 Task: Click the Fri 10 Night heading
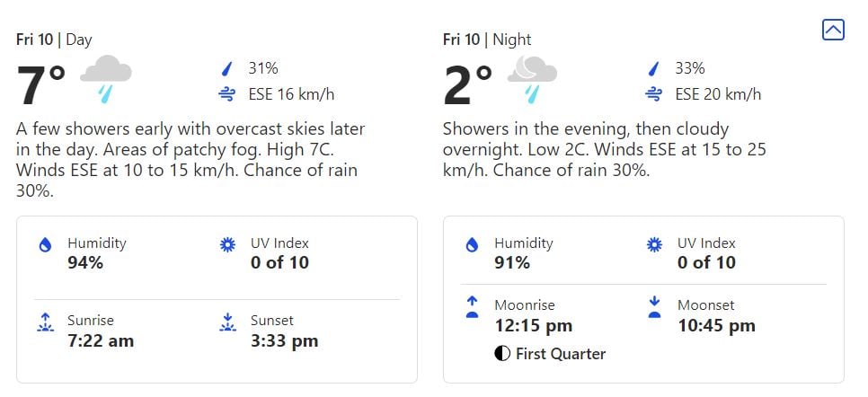click(487, 40)
